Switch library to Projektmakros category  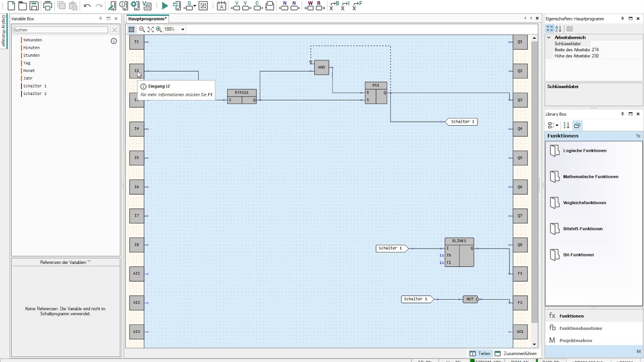coord(594,340)
